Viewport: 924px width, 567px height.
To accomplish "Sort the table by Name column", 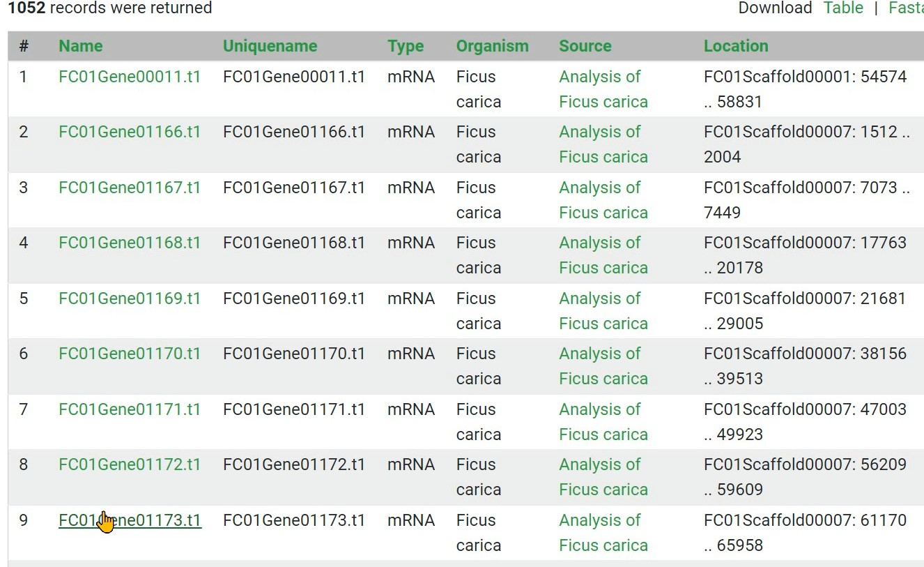I will click(x=80, y=46).
